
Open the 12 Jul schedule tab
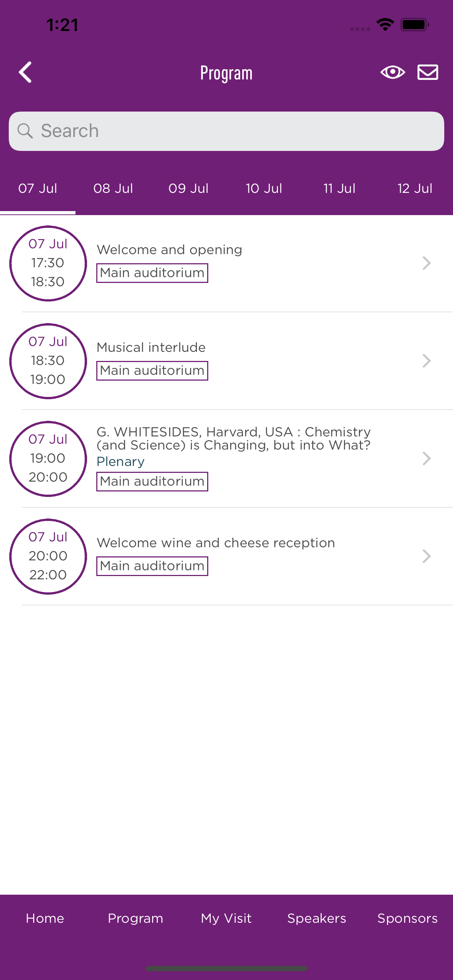pyautogui.click(x=415, y=188)
